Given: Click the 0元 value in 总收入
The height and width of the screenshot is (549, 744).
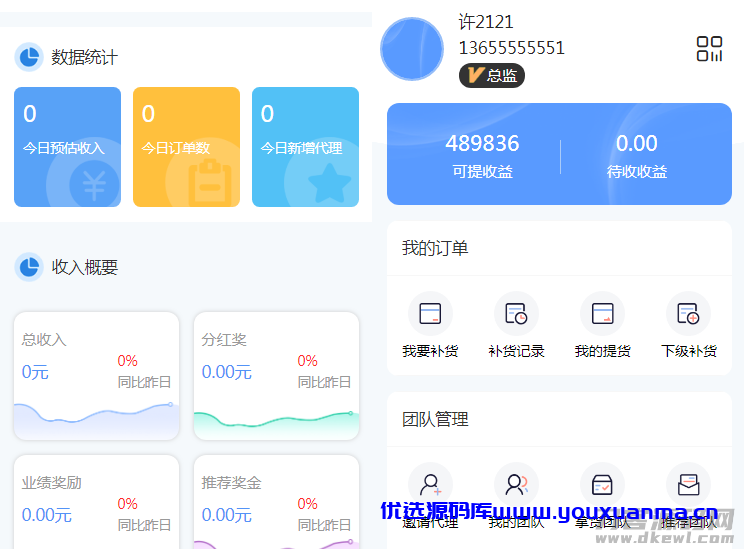Looking at the screenshot, I should (35, 372).
